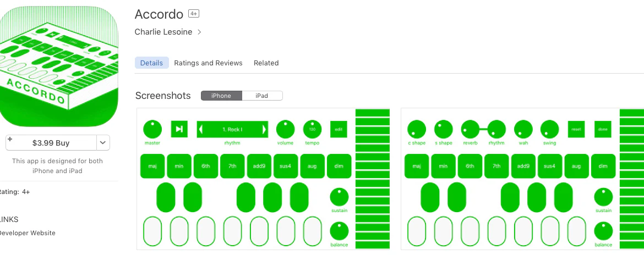Click the right arrow of rhythm selector
Image resolution: width=644 pixels, height=255 pixels.
[264, 130]
